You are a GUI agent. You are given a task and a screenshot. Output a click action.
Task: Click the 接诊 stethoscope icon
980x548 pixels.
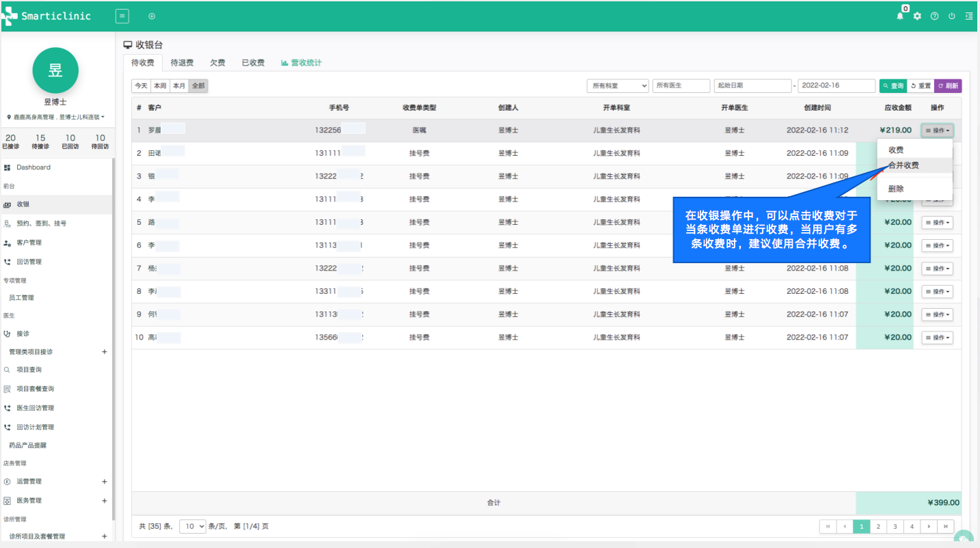coord(7,333)
